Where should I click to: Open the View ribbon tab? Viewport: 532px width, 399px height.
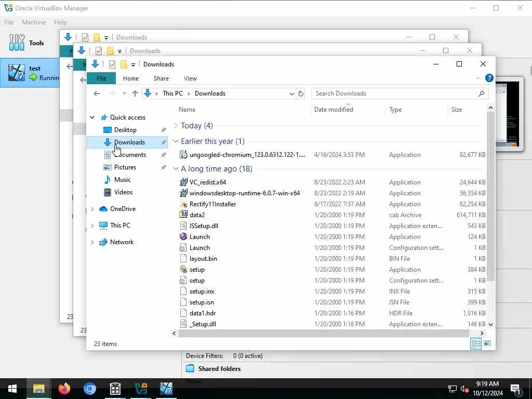pyautogui.click(x=190, y=78)
